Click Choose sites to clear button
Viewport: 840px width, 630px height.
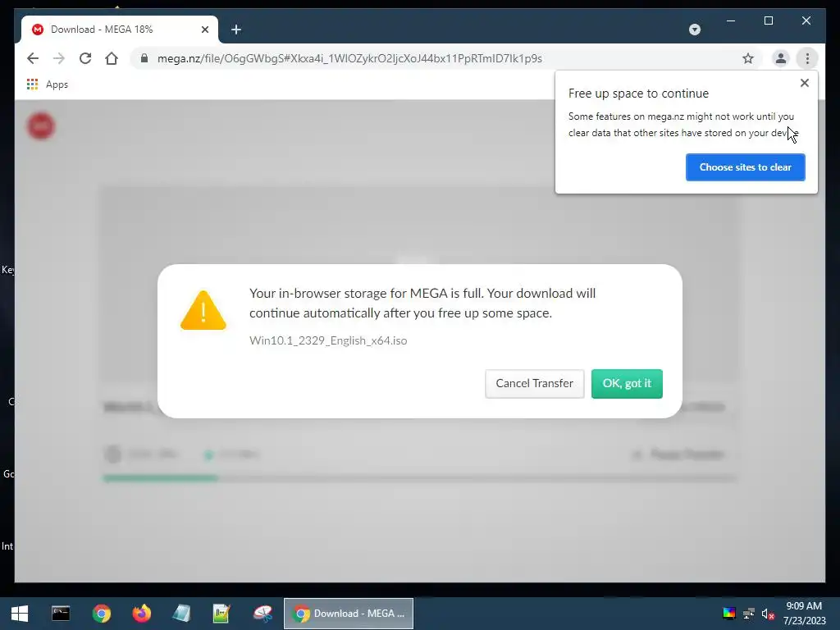[745, 167]
